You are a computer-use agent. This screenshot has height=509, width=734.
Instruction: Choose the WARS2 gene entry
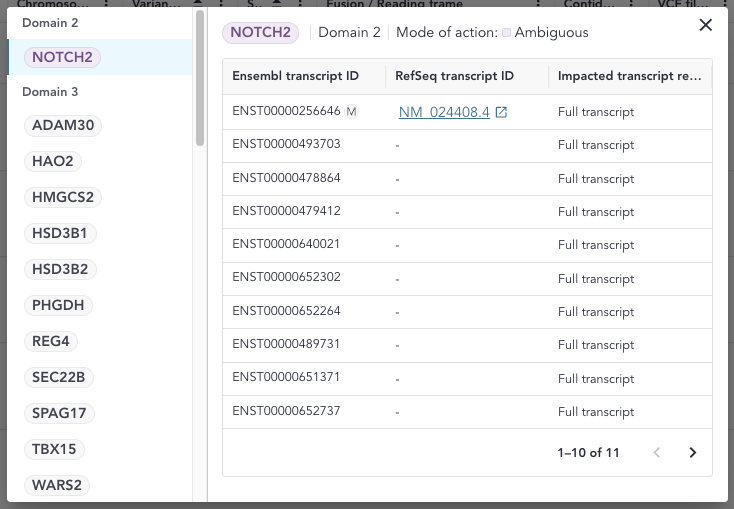[x=57, y=486]
